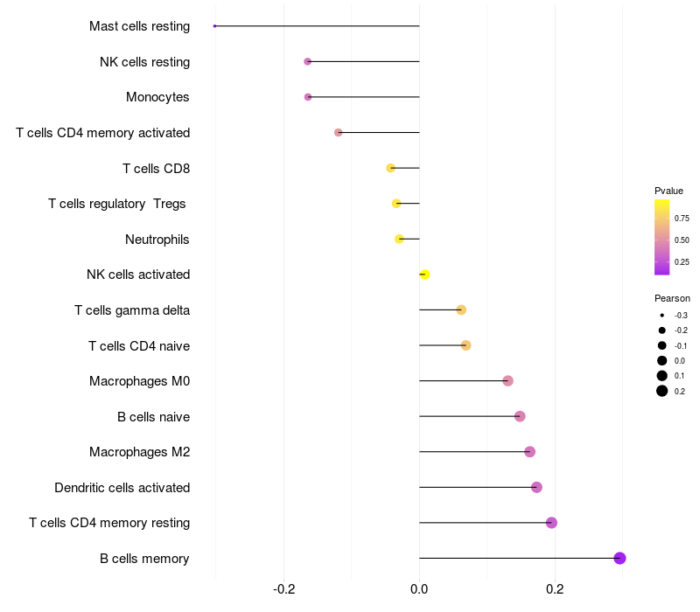Click the T cells gamma delta label
The width and height of the screenshot is (700, 612).
click(132, 310)
